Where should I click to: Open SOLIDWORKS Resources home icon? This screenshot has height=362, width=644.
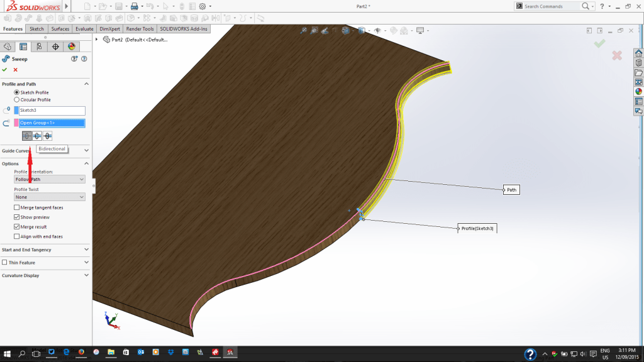pyautogui.click(x=638, y=53)
